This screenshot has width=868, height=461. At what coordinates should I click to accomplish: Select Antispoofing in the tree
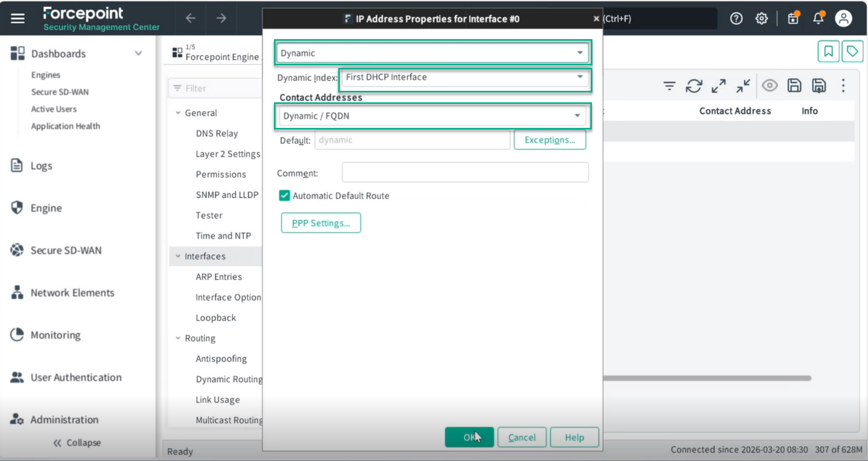click(x=221, y=359)
